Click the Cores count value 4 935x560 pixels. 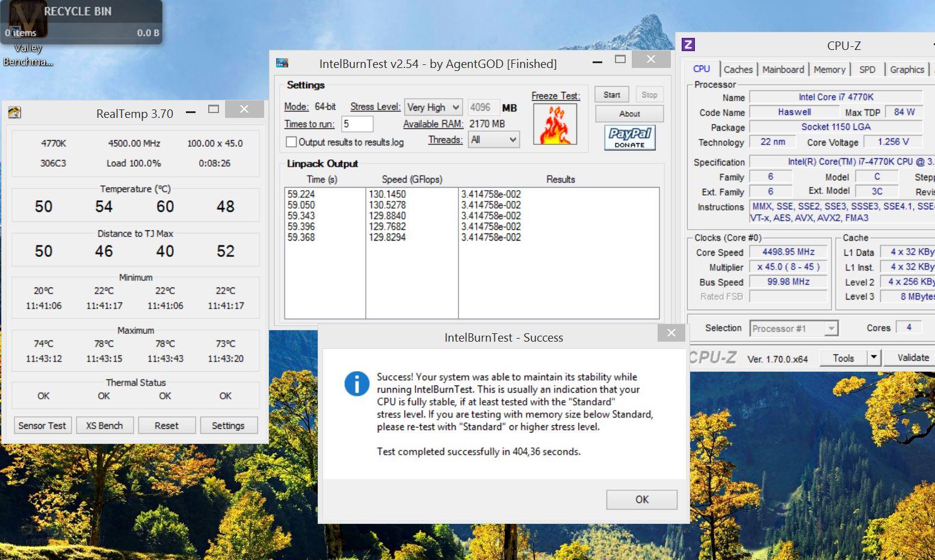click(x=909, y=327)
